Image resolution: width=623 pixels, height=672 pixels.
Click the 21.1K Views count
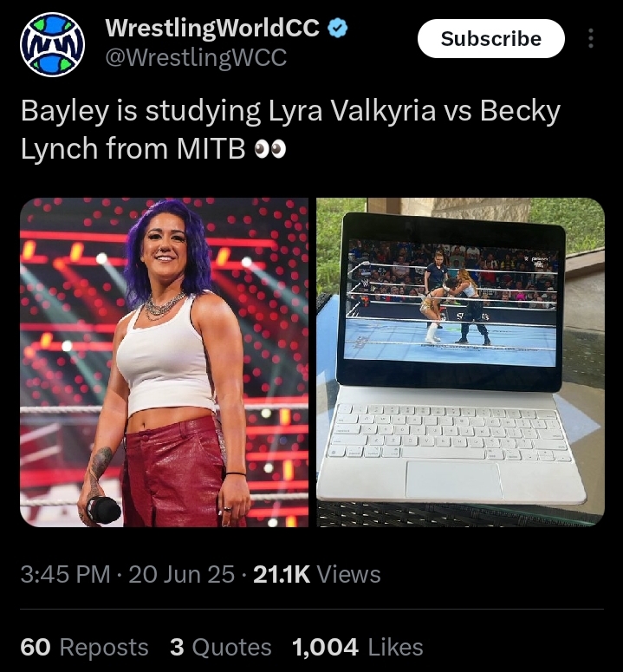pyautogui.click(x=317, y=574)
